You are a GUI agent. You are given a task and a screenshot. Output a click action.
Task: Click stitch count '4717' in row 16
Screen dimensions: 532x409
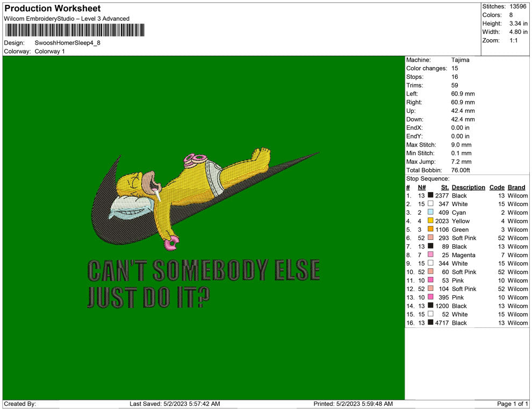(x=442, y=323)
